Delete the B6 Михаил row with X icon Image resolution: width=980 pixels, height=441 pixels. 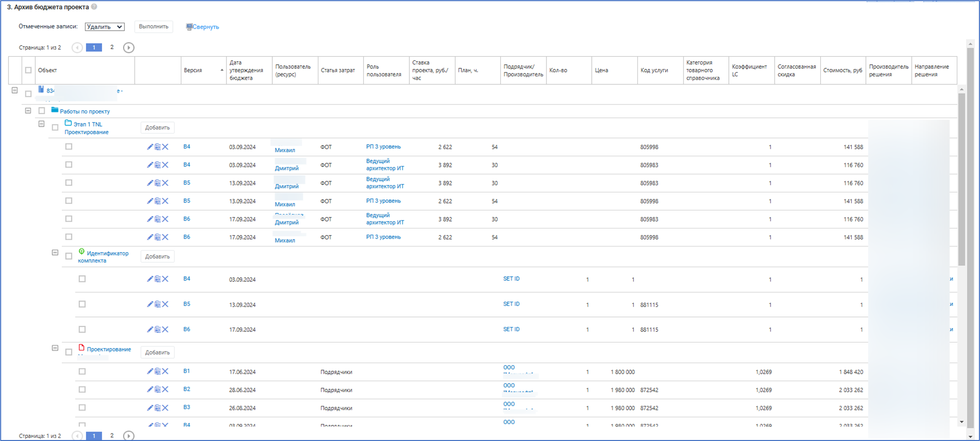tap(165, 237)
